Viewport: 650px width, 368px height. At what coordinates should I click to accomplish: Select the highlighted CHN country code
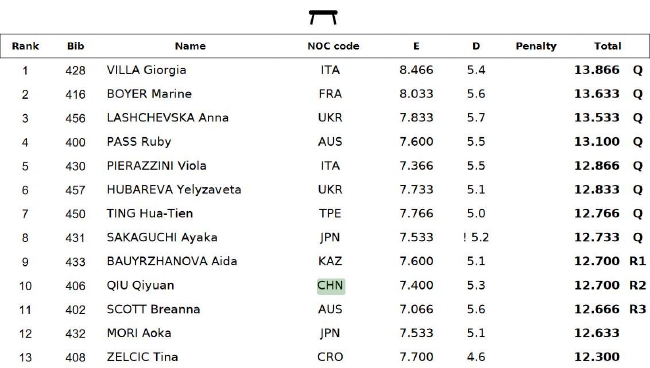(x=331, y=286)
